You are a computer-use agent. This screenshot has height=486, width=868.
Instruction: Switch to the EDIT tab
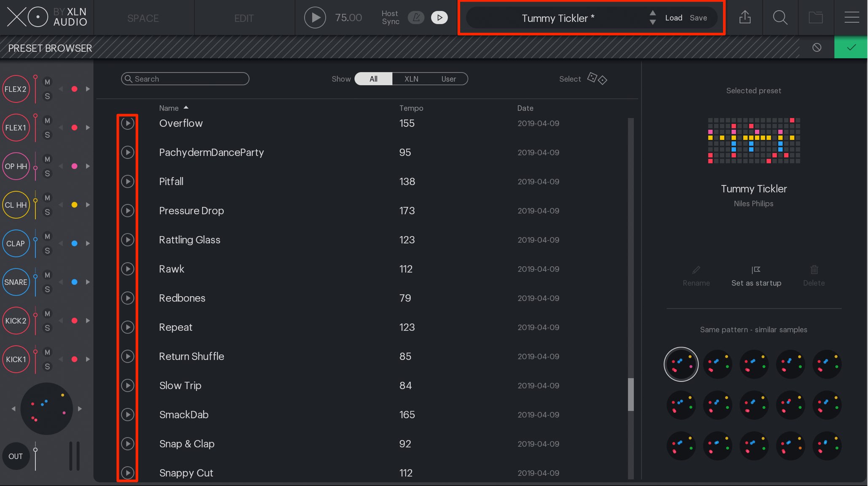(244, 18)
